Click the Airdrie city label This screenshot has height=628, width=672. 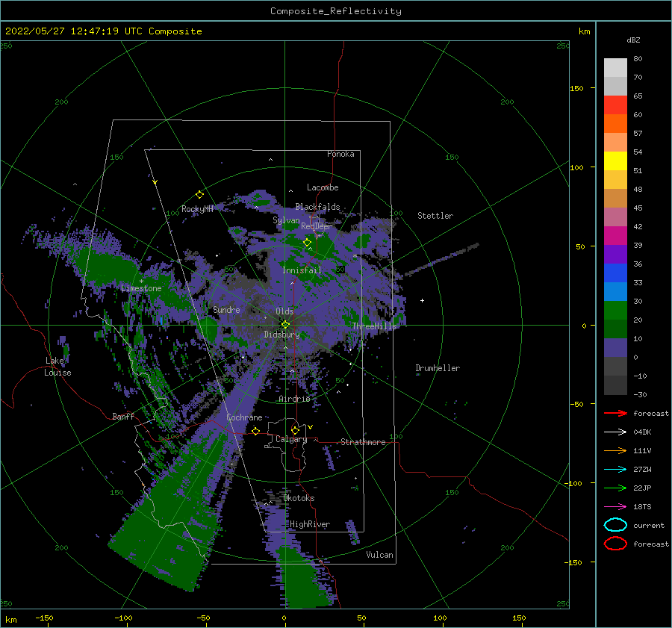[294, 399]
